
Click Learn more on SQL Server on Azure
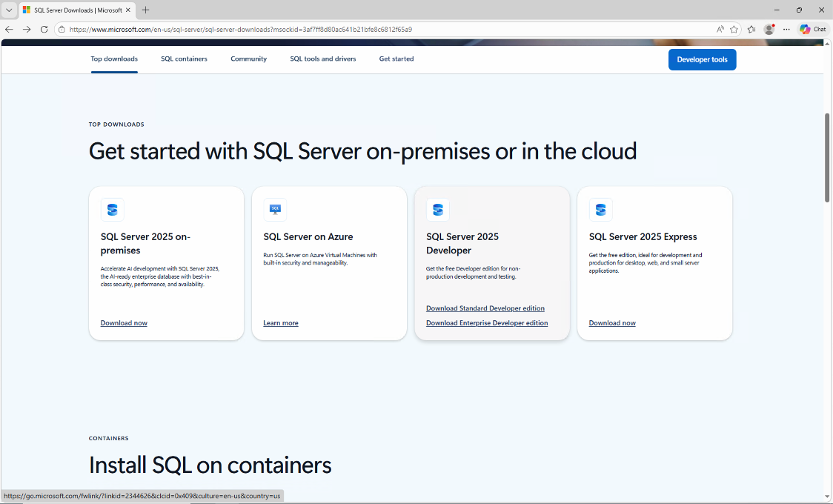pyautogui.click(x=280, y=323)
